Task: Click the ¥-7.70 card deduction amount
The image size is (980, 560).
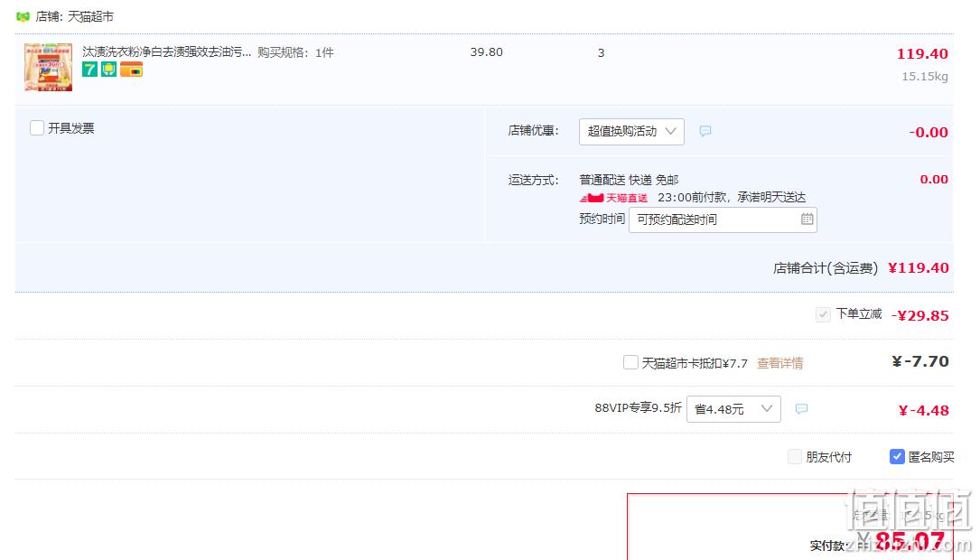Action: coord(920,361)
